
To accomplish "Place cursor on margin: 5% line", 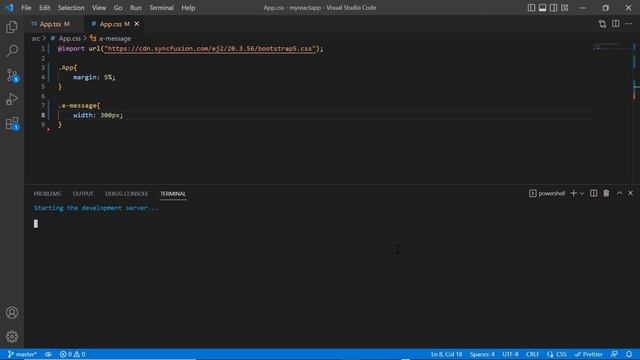I will pos(94,77).
